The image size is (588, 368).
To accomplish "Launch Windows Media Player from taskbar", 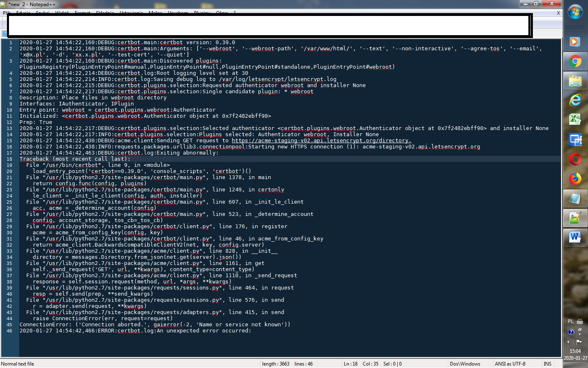I will point(575,42).
